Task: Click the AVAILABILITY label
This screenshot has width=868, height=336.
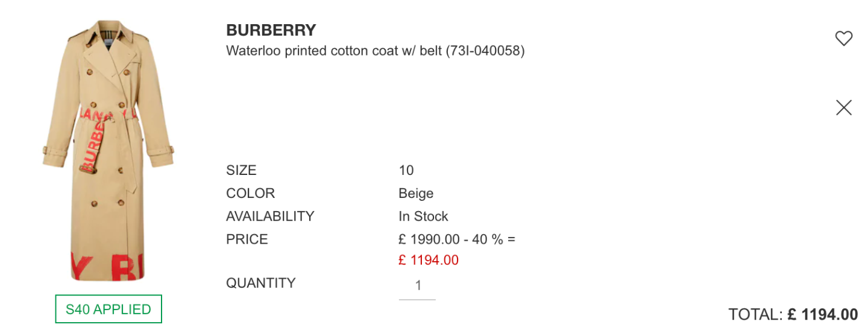Action: click(270, 217)
